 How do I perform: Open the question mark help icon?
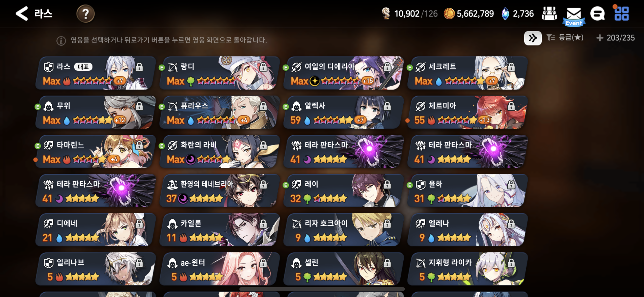[85, 14]
